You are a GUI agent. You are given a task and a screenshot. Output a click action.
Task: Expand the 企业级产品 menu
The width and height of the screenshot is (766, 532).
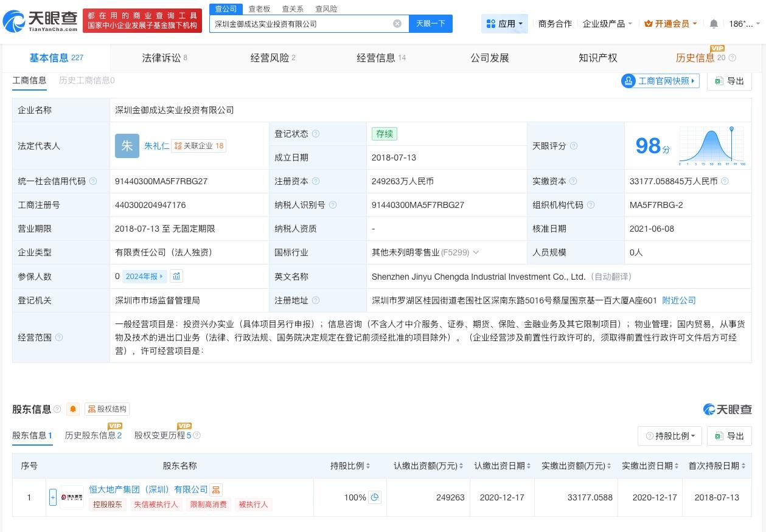(607, 24)
